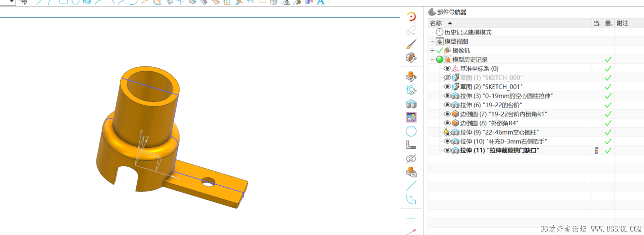Click the Part Navigator 部件导航器 title icon

tap(432, 12)
